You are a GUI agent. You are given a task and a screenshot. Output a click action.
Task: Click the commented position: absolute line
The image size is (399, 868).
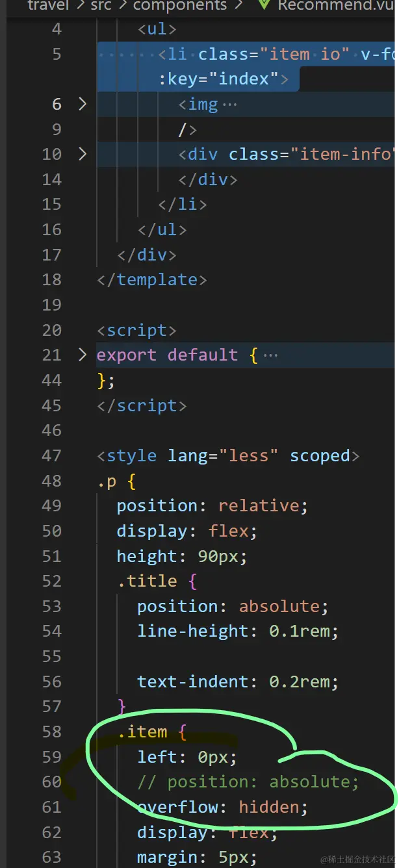click(x=248, y=782)
